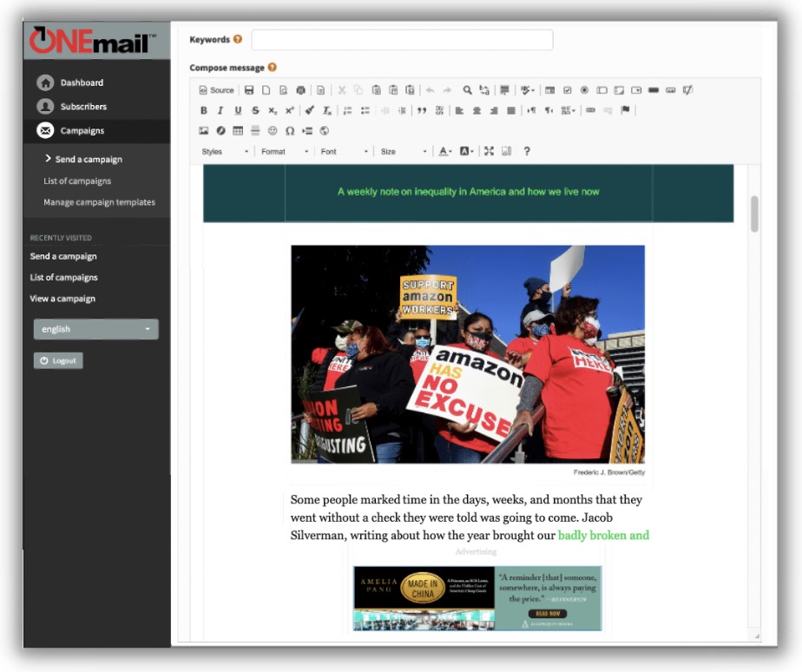Image resolution: width=802 pixels, height=672 pixels.
Task: Insert a smiley emoticon
Action: click(273, 130)
